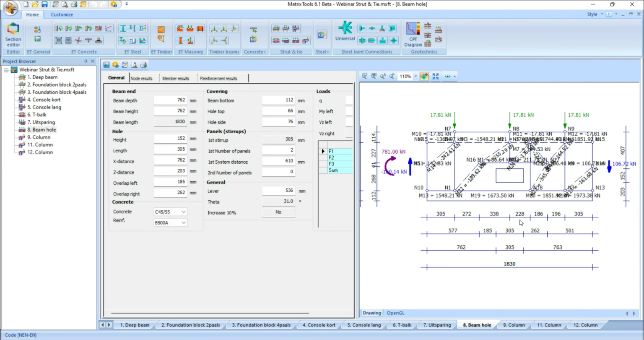
Task: Click the undo arrow in the Quick Access toolbar
Action: coord(94,4)
